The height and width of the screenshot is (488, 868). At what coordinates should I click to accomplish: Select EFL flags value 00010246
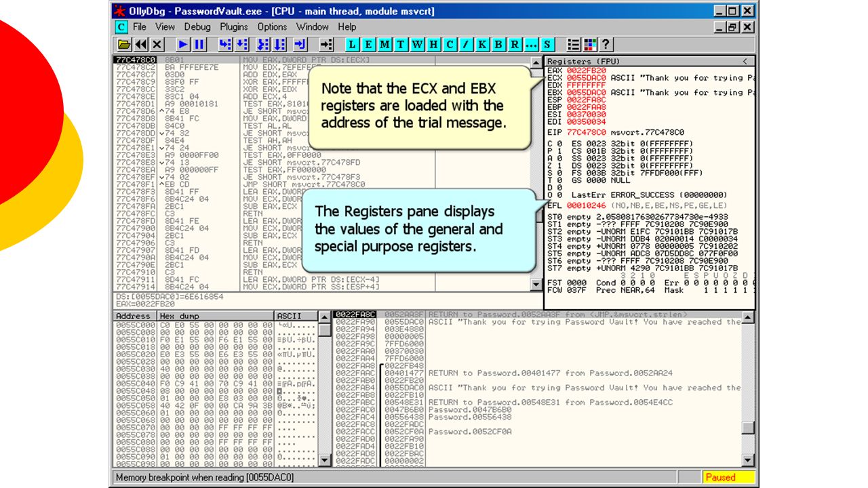click(587, 205)
